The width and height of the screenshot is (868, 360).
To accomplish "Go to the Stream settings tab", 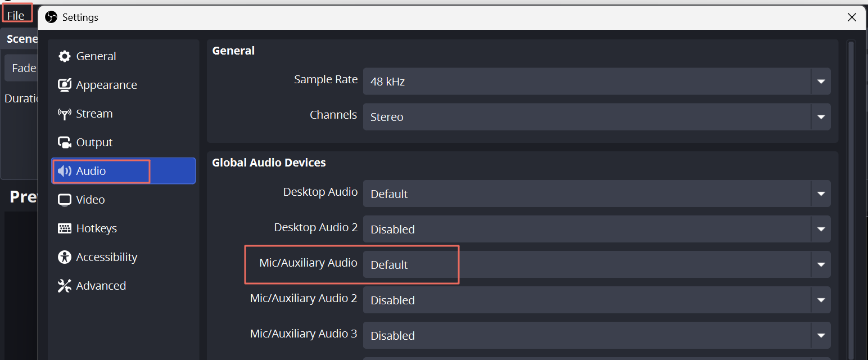I will 124,114.
